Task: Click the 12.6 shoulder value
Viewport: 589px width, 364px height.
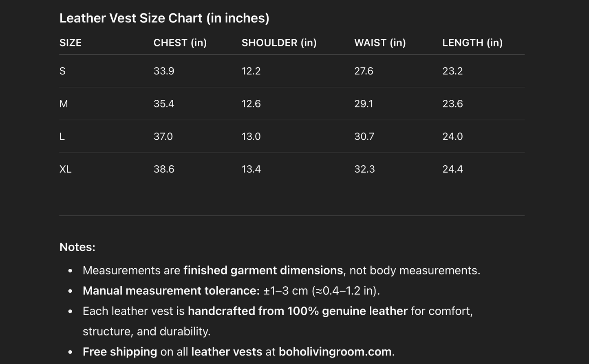Action: point(251,104)
